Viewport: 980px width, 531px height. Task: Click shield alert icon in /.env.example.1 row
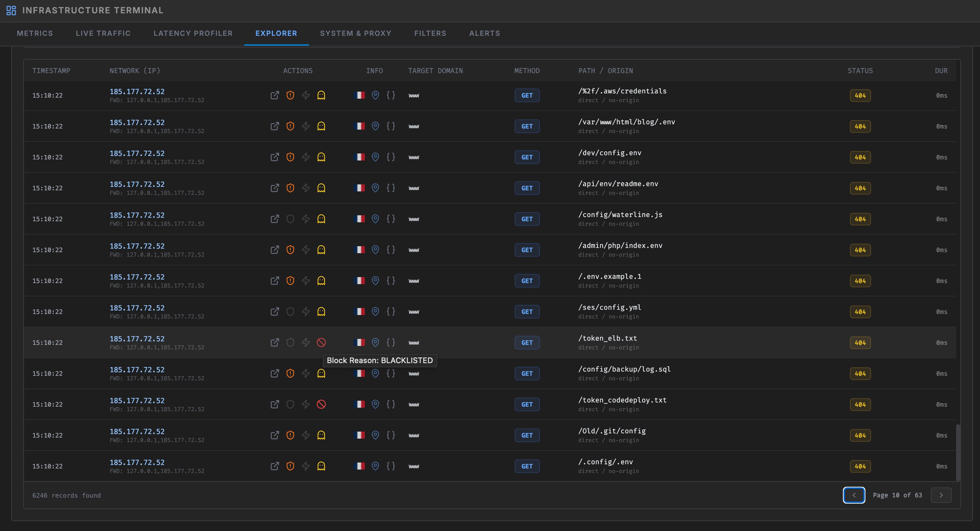click(x=290, y=281)
